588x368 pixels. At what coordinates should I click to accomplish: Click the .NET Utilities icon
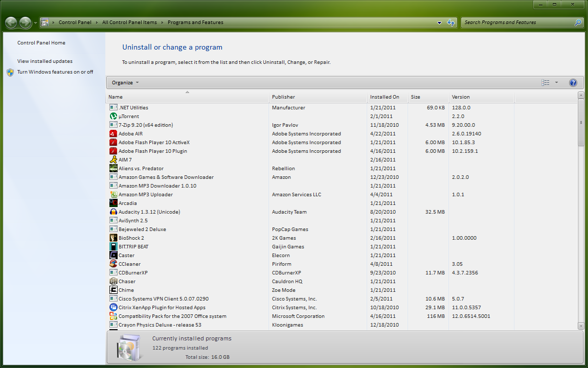[x=113, y=107]
